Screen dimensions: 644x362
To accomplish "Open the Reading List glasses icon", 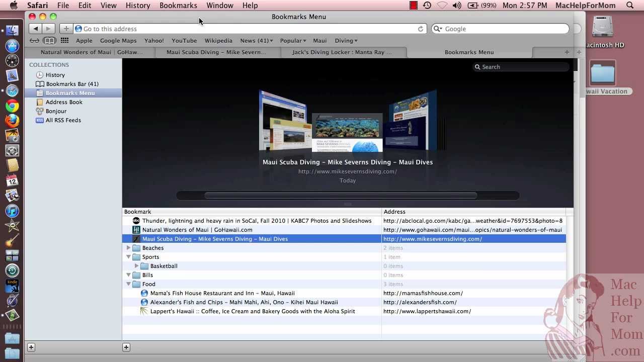I will [x=34, y=41].
